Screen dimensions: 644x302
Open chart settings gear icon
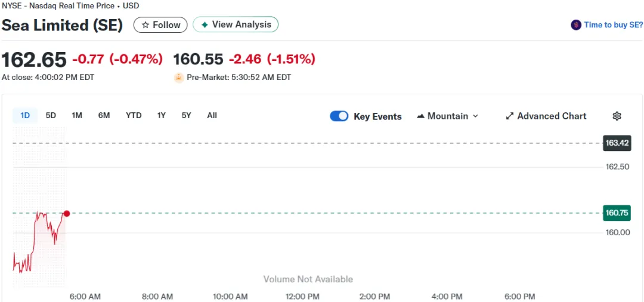(617, 116)
